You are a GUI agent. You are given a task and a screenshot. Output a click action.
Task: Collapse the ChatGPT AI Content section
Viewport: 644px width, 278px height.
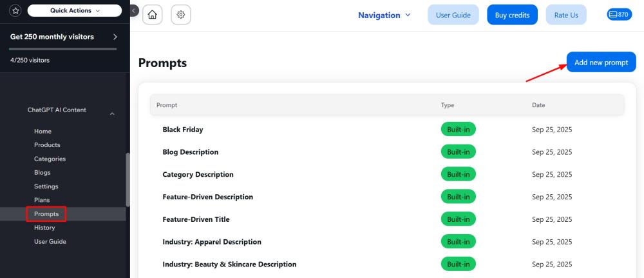[x=112, y=114]
